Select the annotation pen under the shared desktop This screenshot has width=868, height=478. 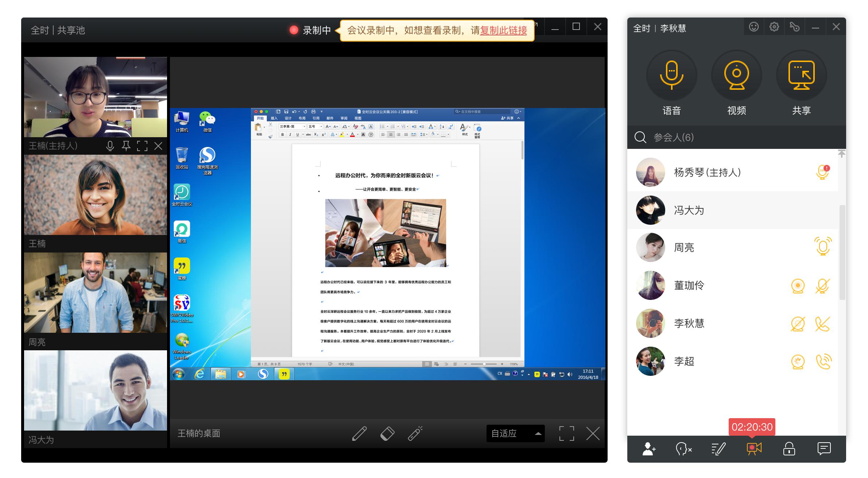[x=359, y=433]
